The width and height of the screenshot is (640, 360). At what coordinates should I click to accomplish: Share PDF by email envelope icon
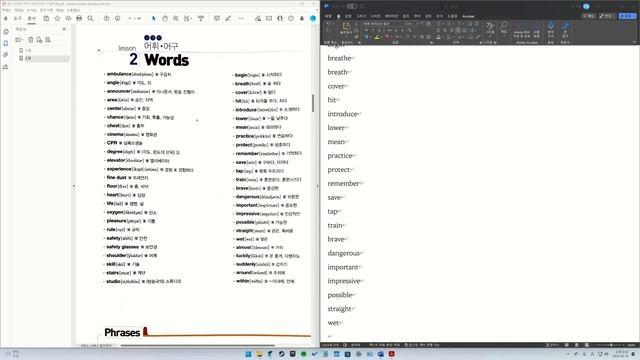tap(269, 18)
